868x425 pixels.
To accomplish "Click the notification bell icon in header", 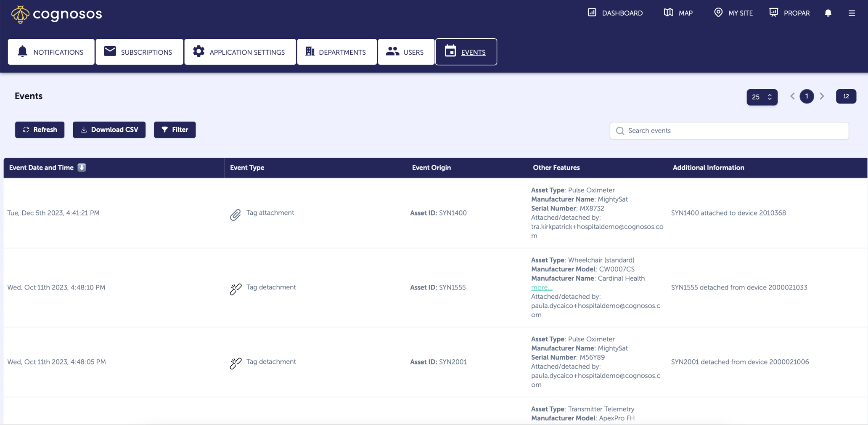I will click(x=828, y=13).
